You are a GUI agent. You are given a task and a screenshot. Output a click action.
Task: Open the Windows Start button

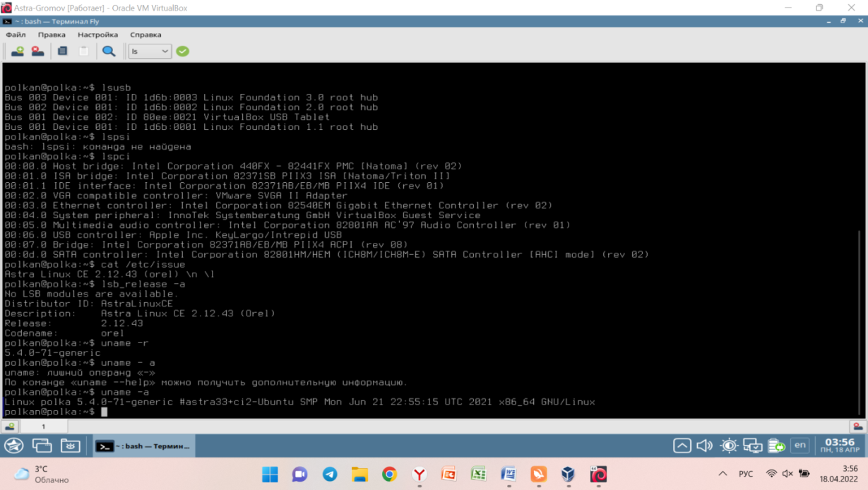[x=270, y=474]
